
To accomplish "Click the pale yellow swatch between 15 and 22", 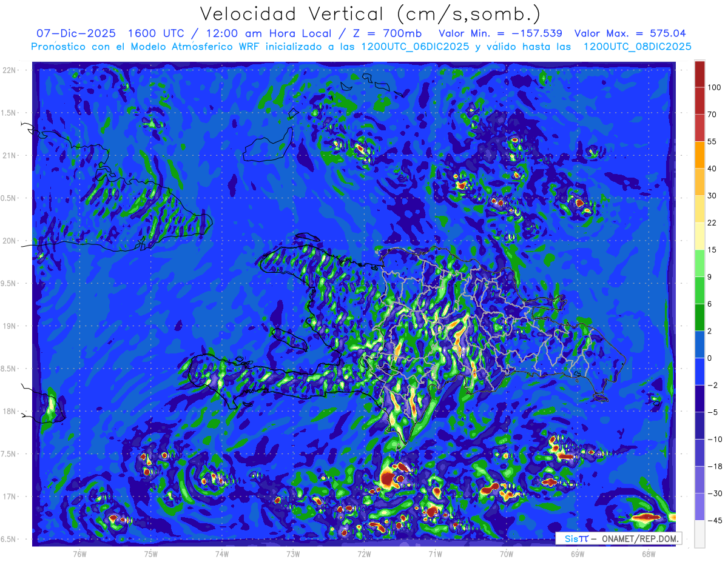I will pos(699,236).
